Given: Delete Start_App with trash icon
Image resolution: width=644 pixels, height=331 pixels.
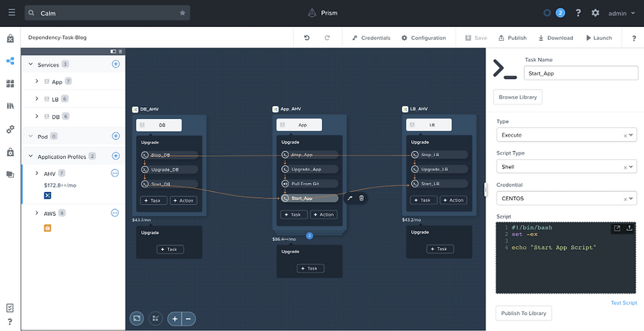Looking at the screenshot, I should click(x=361, y=198).
